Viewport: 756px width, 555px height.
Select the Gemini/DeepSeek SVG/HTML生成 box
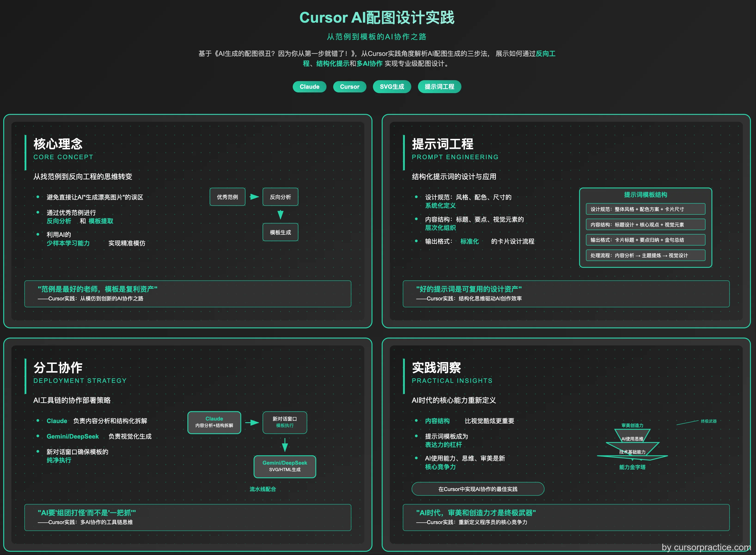pyautogui.click(x=285, y=466)
